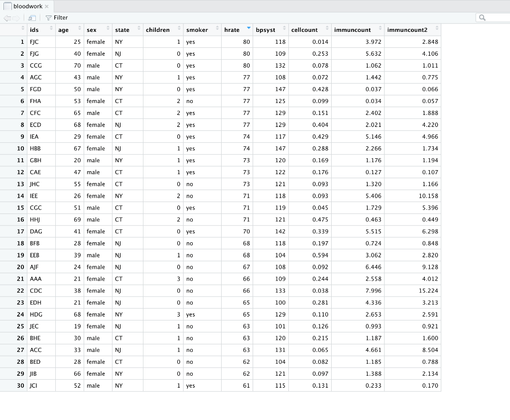Viewport: 510px width, 420px height.
Task: Click the search magnifier icon
Action: [x=482, y=17]
